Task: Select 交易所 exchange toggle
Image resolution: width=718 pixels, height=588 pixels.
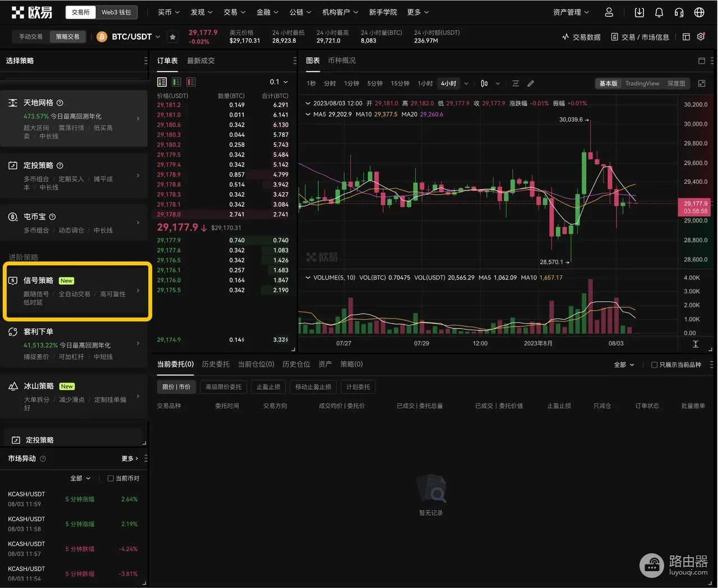Action: pos(81,12)
